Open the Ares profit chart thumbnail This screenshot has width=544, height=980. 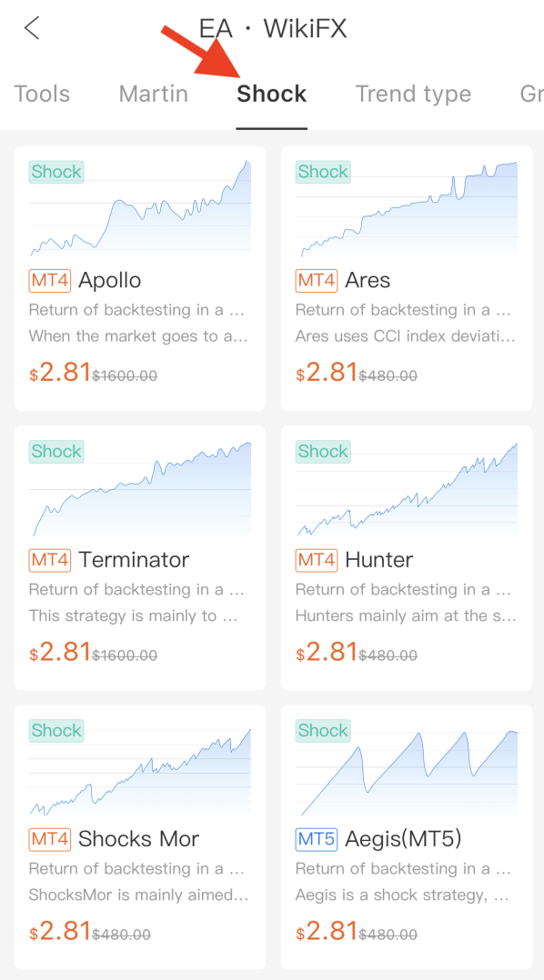coord(407,208)
